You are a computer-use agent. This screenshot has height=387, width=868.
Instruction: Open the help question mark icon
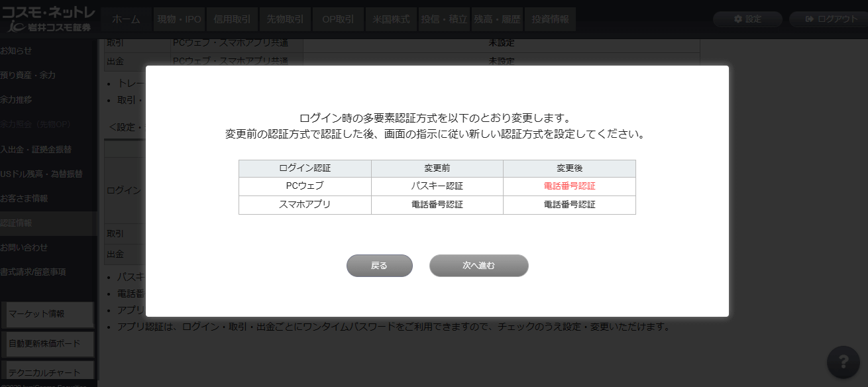coord(843,362)
